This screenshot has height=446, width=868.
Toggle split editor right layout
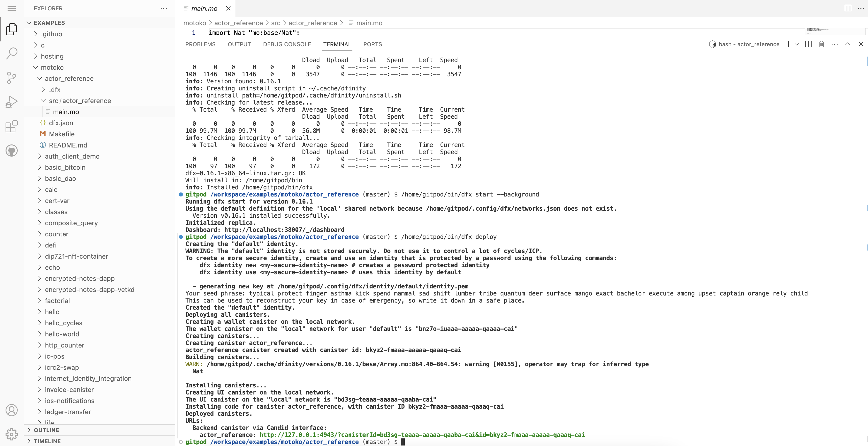click(848, 8)
